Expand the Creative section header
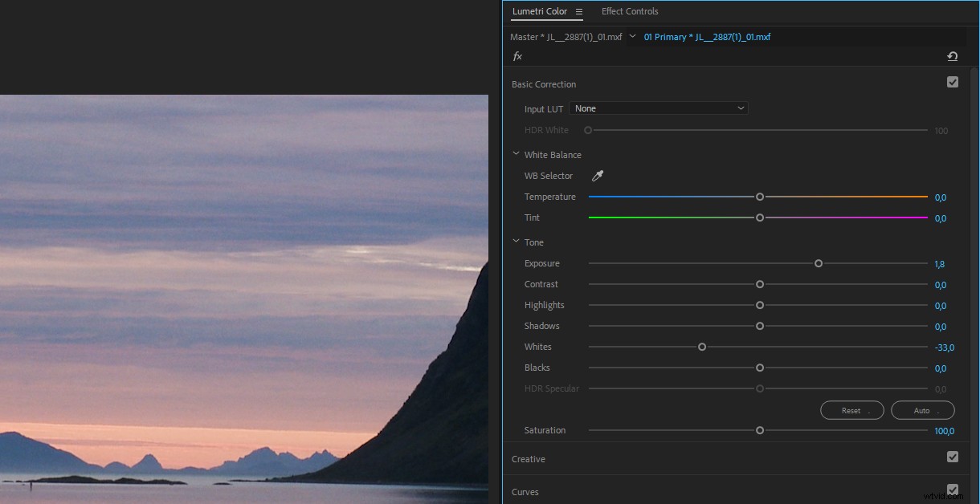This screenshot has width=980, height=504. (528, 458)
